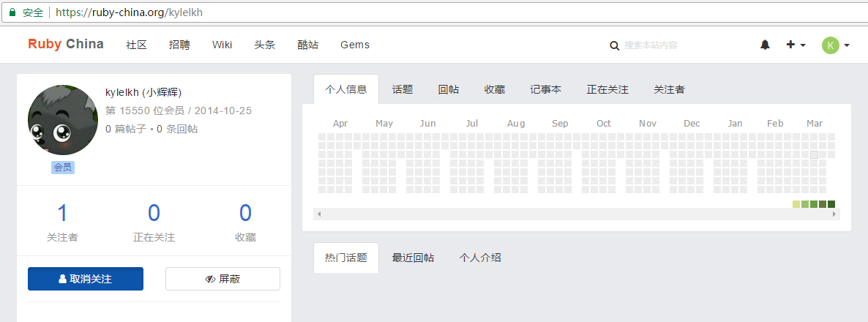Click the search magnifier icon
The height and width of the screenshot is (322, 868).
tap(615, 45)
